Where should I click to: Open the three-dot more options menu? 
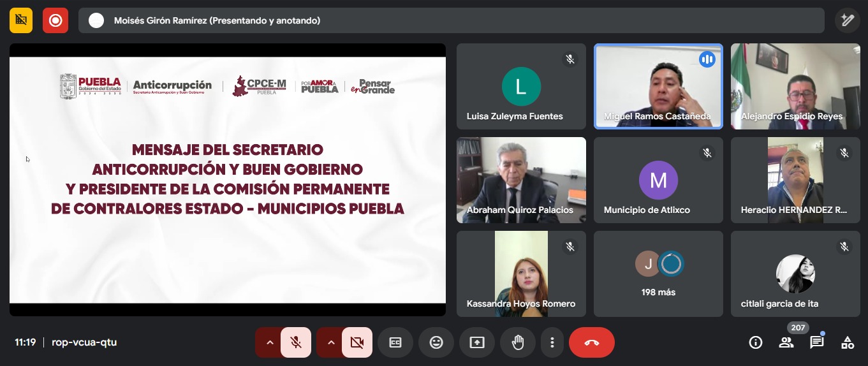(552, 342)
